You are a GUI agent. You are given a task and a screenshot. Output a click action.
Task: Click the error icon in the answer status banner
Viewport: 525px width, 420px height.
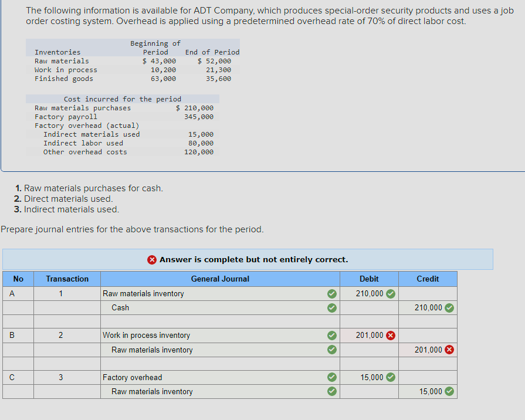pyautogui.click(x=151, y=259)
